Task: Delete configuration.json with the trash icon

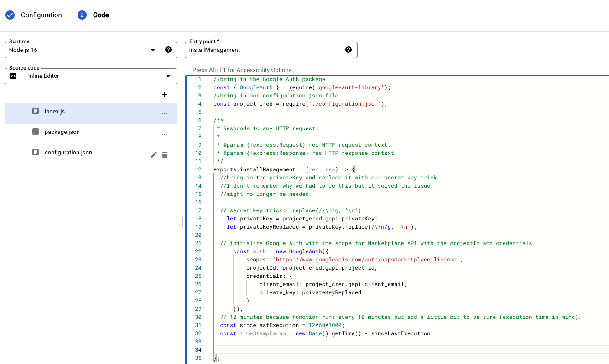Action: (x=165, y=155)
